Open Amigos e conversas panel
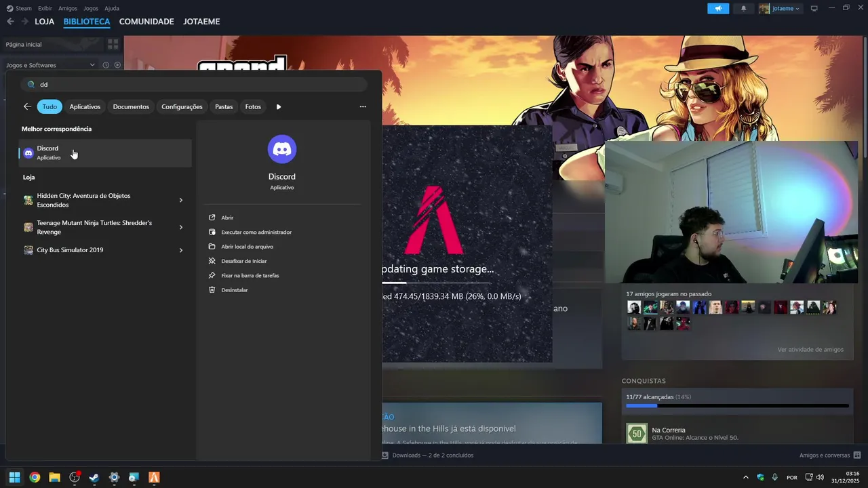 click(830, 455)
